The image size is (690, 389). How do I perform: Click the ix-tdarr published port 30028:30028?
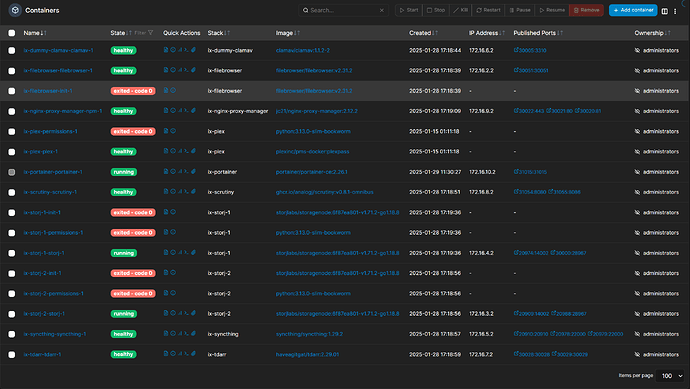pos(532,354)
